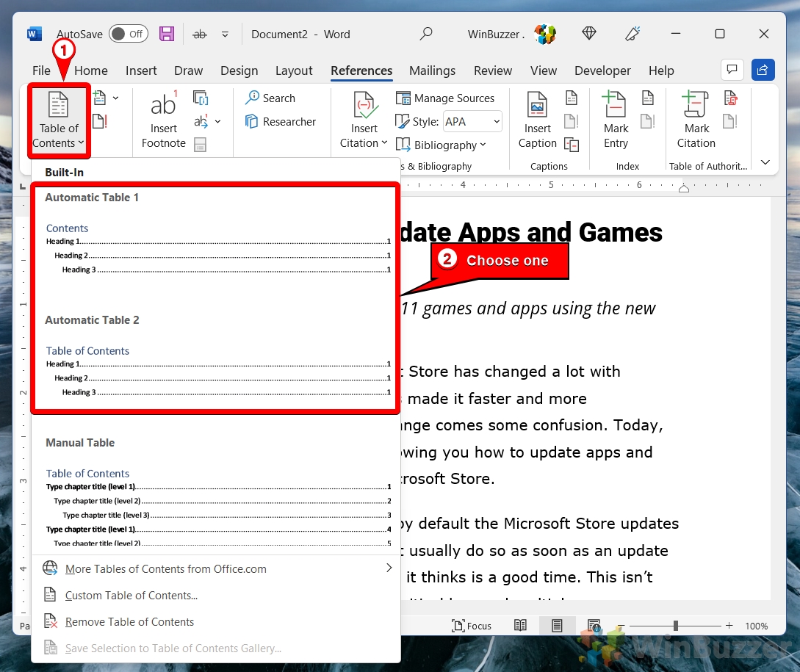Click the Insert Footnote icon
Viewport: 800px width, 672px height.
[x=163, y=107]
